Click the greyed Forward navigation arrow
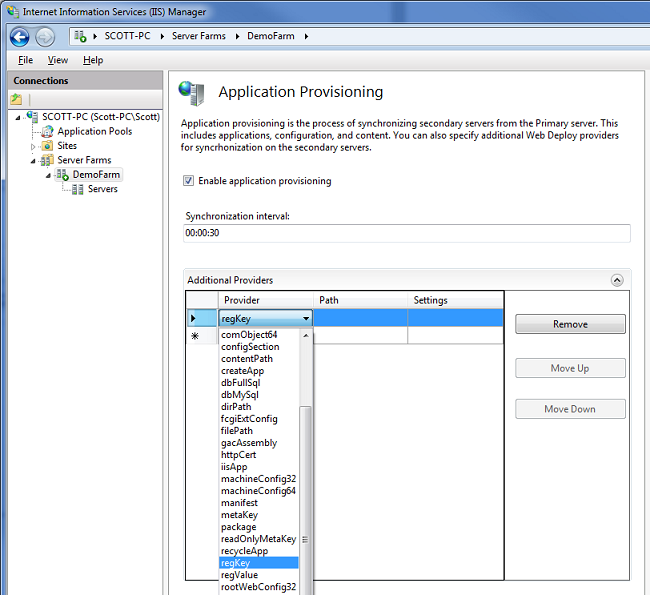Image resolution: width=650 pixels, height=595 pixels. (45, 37)
